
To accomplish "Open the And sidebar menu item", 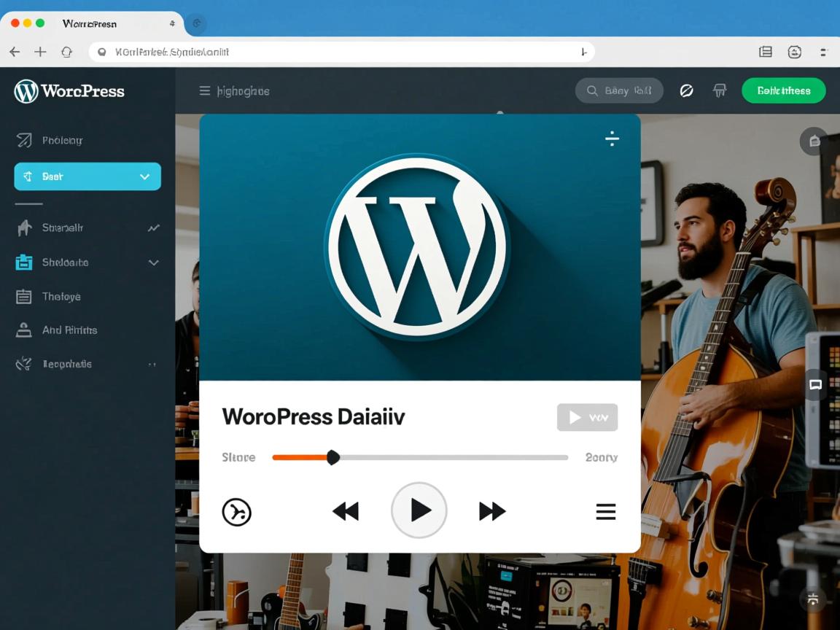I will [69, 330].
